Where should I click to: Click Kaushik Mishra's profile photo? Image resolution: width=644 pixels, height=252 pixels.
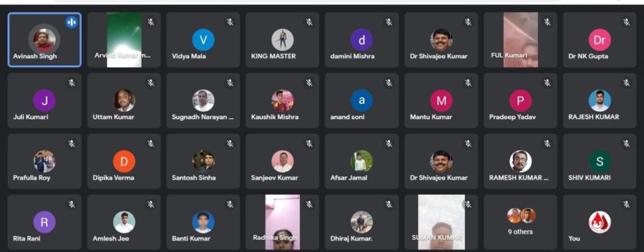click(x=282, y=101)
